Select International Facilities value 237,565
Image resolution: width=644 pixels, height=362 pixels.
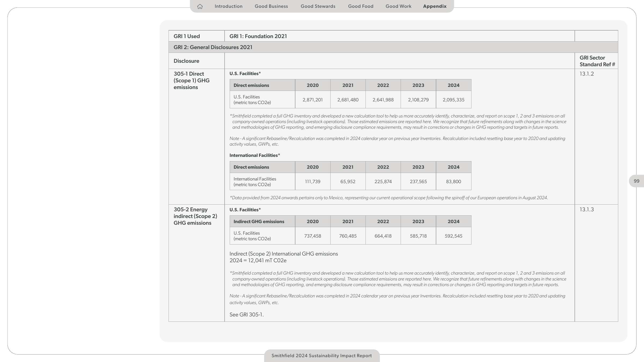point(418,182)
